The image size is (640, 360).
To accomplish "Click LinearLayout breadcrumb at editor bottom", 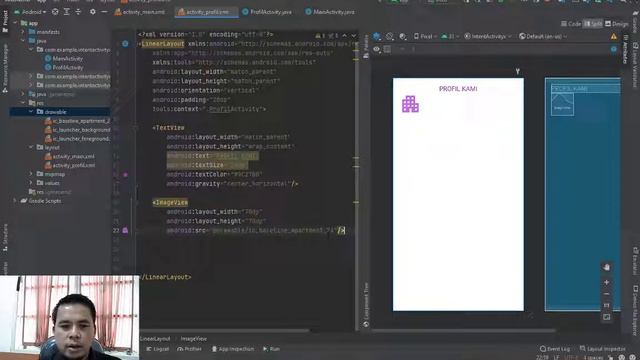I will [156, 339].
